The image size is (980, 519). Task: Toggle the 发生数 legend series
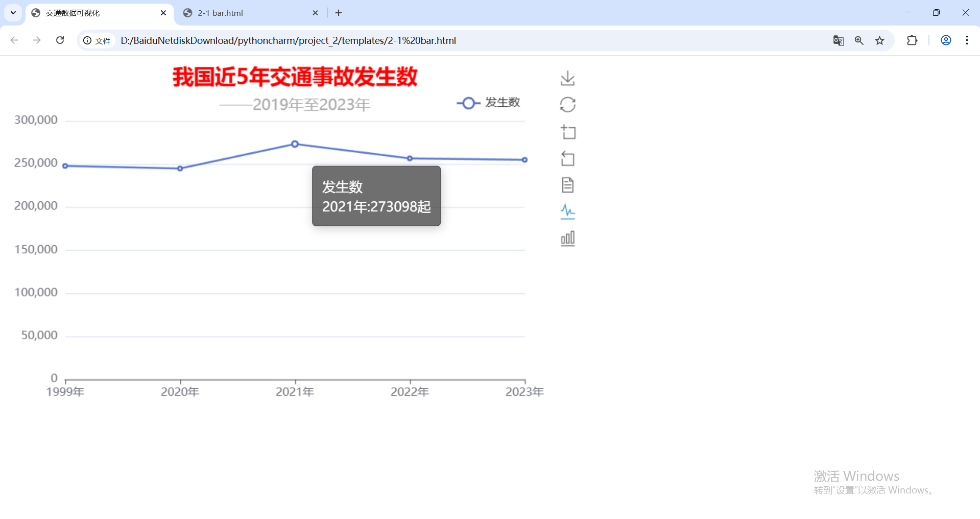point(488,103)
